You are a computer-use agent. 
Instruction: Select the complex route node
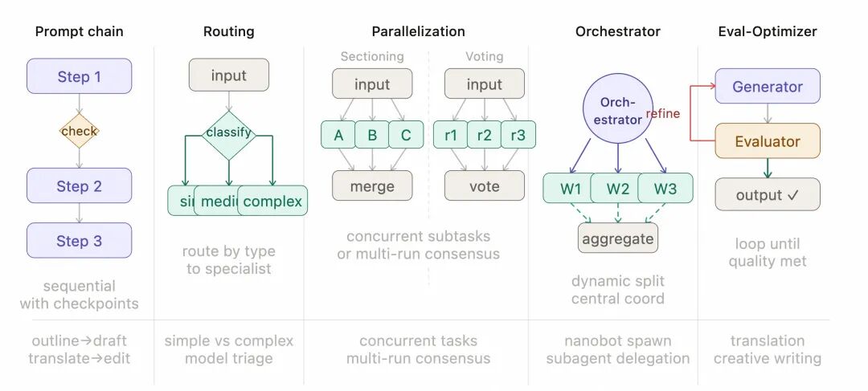pyautogui.click(x=272, y=201)
